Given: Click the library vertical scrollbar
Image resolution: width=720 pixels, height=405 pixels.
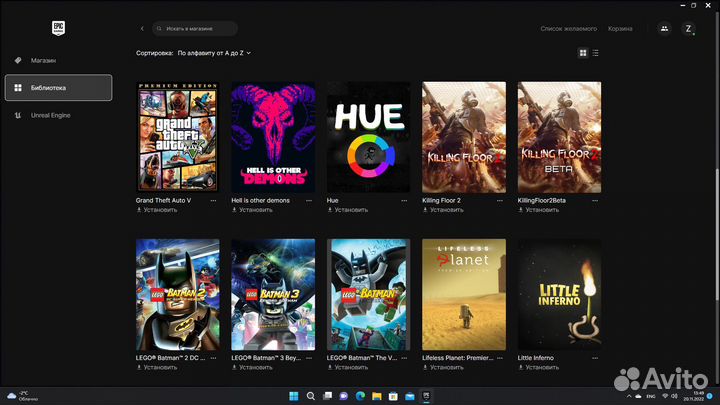Looking at the screenshot, I should click(715, 234).
